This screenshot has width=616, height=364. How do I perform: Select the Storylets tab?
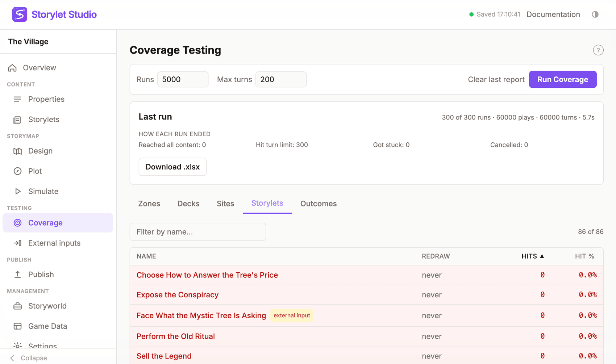coord(267,204)
